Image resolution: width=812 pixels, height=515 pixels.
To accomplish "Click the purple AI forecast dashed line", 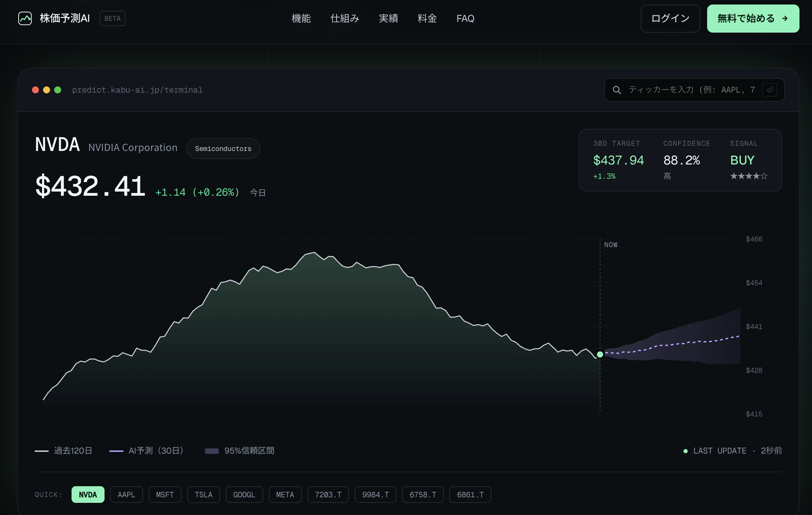I will click(672, 344).
